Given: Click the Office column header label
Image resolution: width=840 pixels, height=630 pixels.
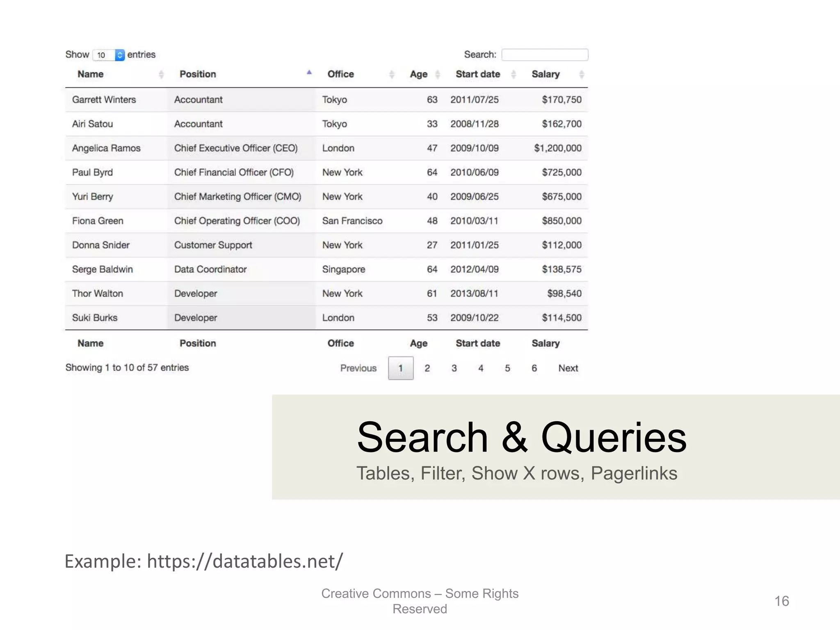Looking at the screenshot, I should click(341, 74).
